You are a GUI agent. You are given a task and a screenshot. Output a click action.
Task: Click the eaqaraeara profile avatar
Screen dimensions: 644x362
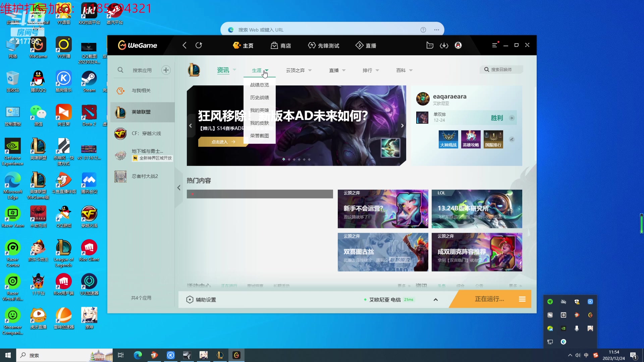tap(423, 99)
